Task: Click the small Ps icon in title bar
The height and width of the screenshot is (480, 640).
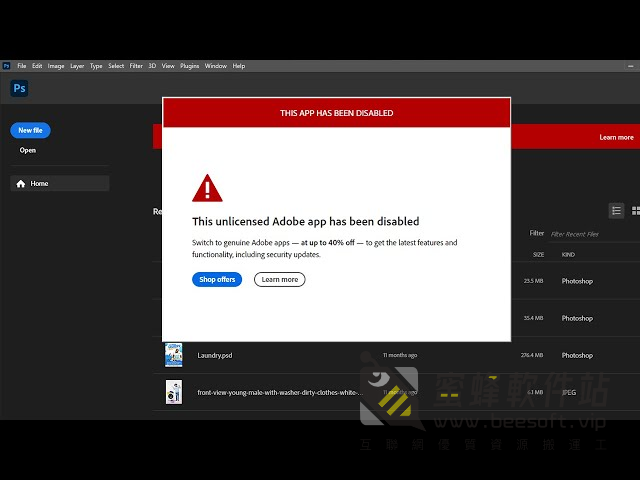Action: [x=6, y=66]
